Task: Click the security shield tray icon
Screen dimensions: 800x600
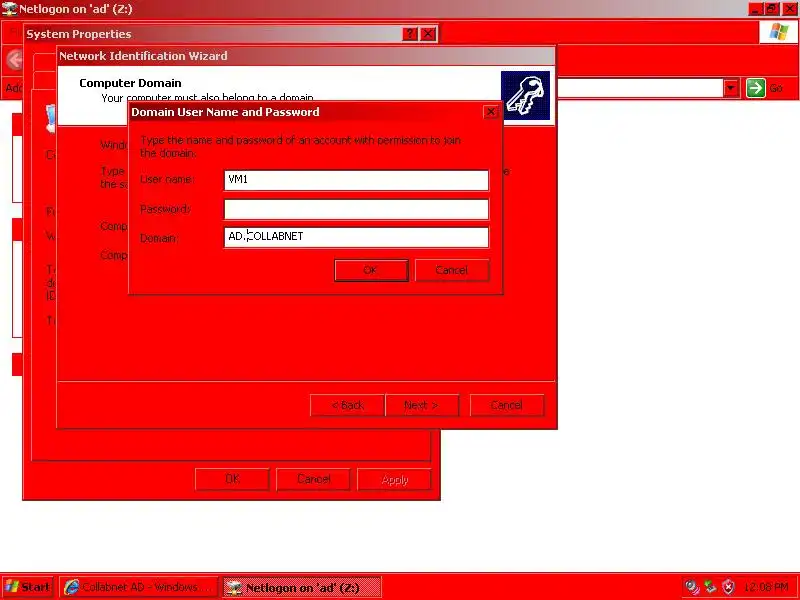Action: 729,587
